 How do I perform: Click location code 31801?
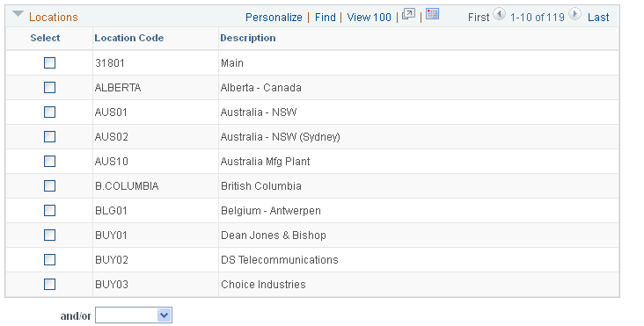[x=110, y=63]
